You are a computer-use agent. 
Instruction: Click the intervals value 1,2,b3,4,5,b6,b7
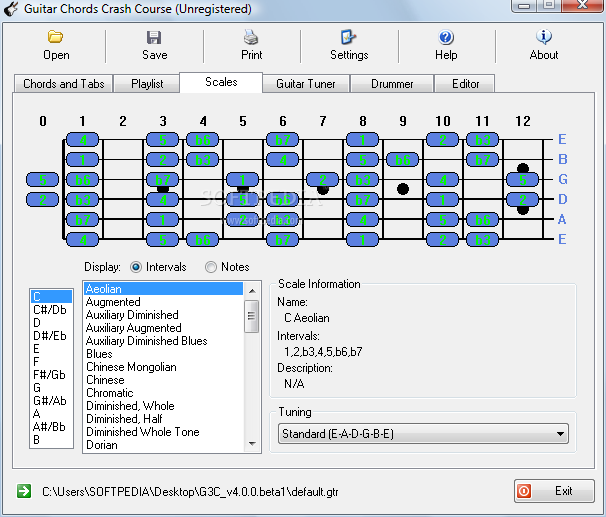(x=323, y=352)
